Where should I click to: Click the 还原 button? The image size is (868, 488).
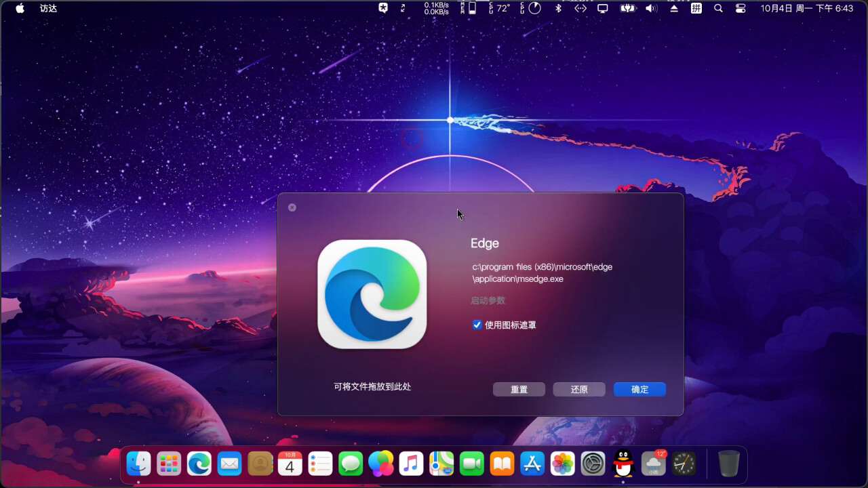click(x=579, y=389)
